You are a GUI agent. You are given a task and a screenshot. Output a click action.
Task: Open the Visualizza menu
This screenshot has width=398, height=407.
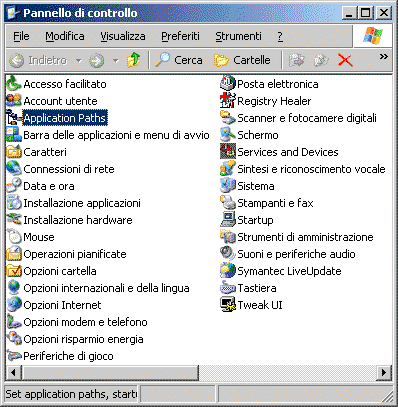(123, 36)
